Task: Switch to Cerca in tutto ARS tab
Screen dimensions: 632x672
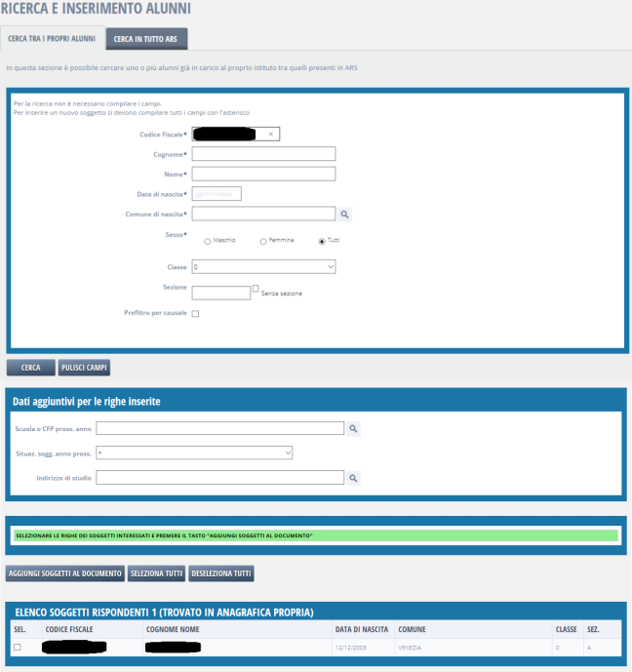Action: click(x=146, y=39)
